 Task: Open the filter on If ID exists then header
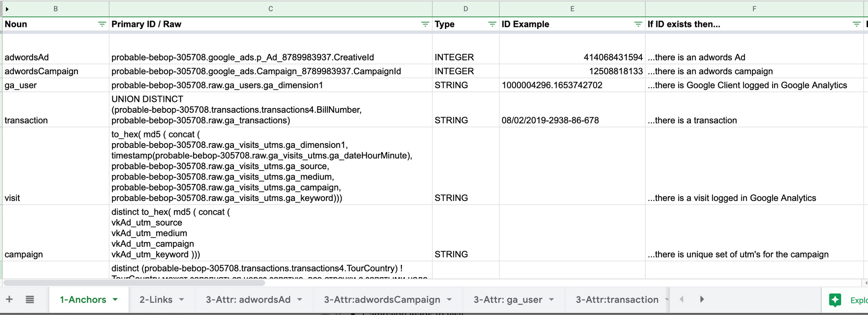(856, 24)
